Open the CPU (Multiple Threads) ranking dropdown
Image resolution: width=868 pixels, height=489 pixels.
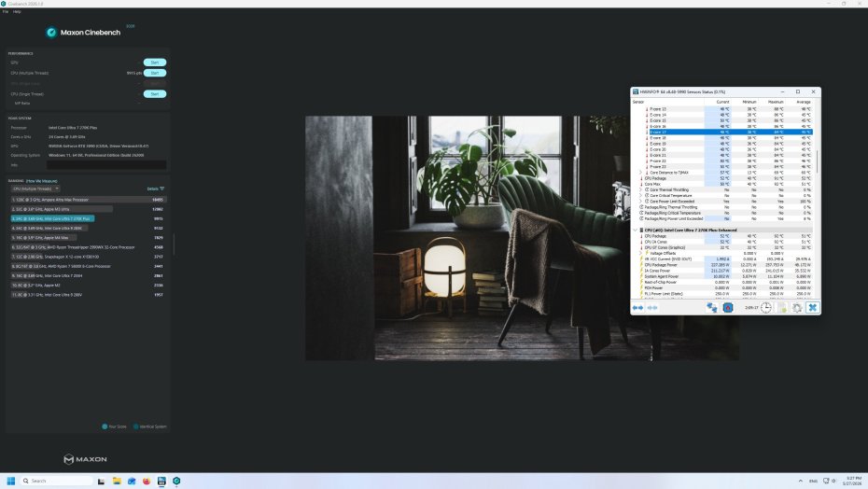pos(35,189)
